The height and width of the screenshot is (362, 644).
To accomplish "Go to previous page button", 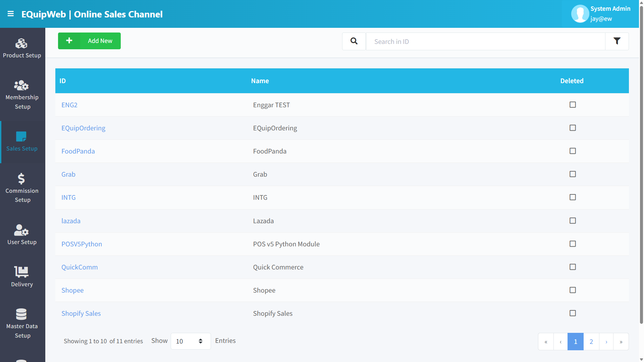I will click(560, 342).
